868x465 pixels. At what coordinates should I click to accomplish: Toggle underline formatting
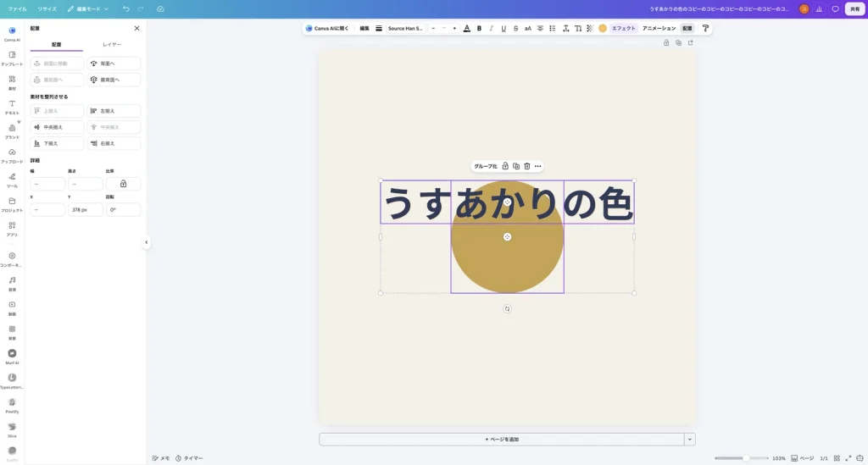504,28
